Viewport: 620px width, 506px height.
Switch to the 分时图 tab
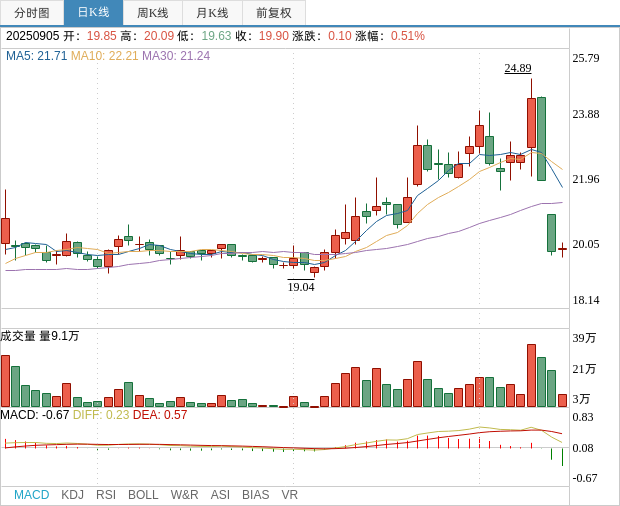(32, 13)
